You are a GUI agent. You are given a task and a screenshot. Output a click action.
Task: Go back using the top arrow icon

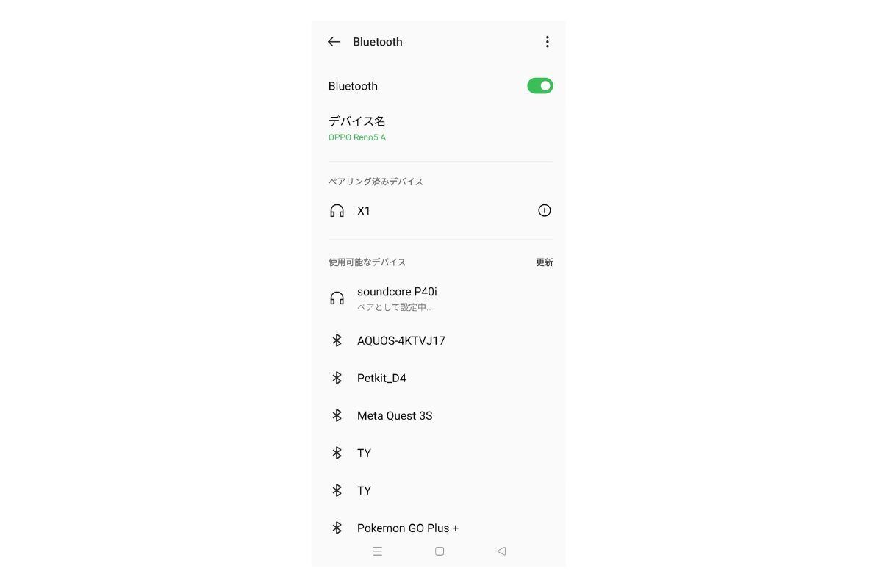(x=334, y=42)
